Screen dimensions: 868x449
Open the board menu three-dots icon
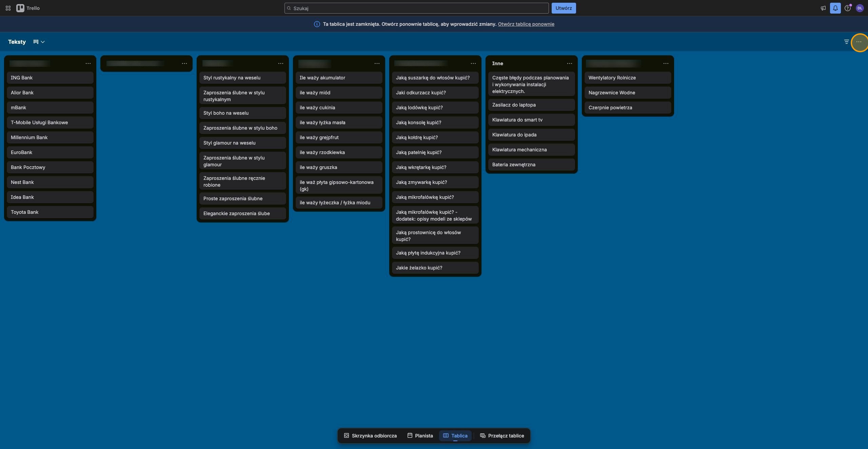point(859,42)
